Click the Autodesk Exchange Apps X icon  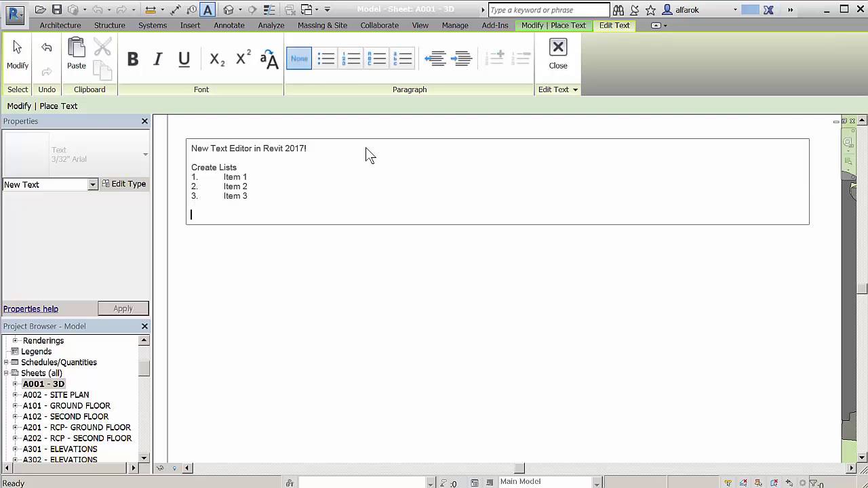pyautogui.click(x=768, y=10)
